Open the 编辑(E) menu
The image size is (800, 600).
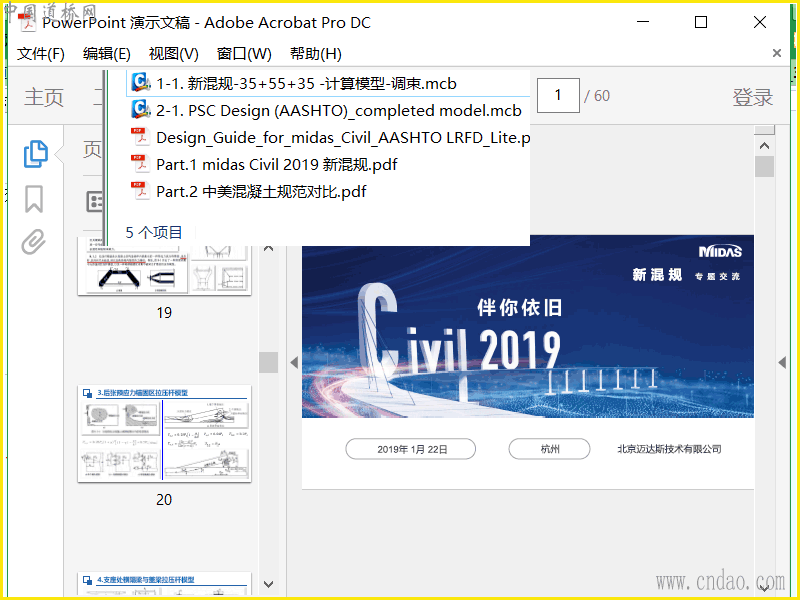tap(107, 54)
